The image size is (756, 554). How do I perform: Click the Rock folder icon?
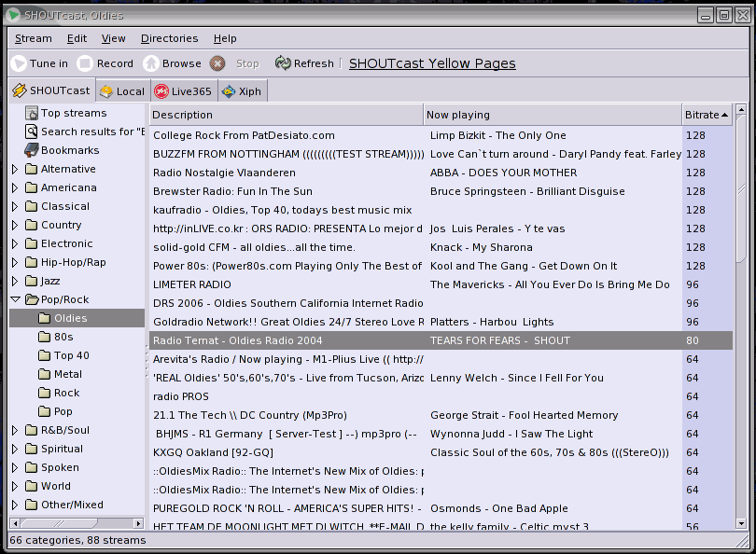(x=45, y=393)
